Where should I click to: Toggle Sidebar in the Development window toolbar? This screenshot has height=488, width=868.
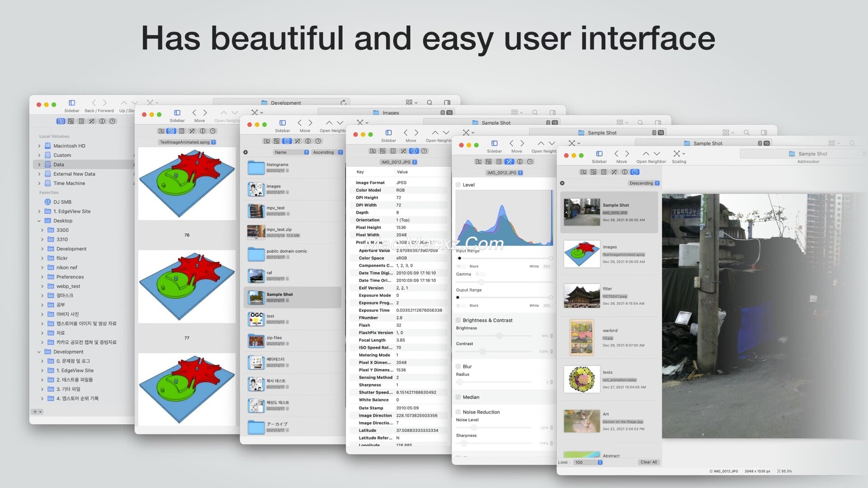[71, 103]
